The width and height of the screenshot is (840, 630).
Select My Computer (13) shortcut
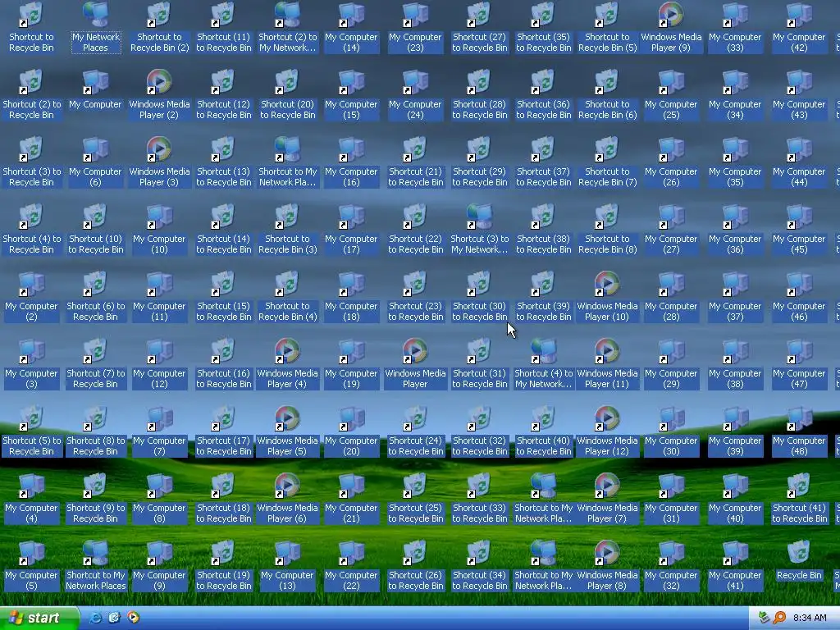287,566
